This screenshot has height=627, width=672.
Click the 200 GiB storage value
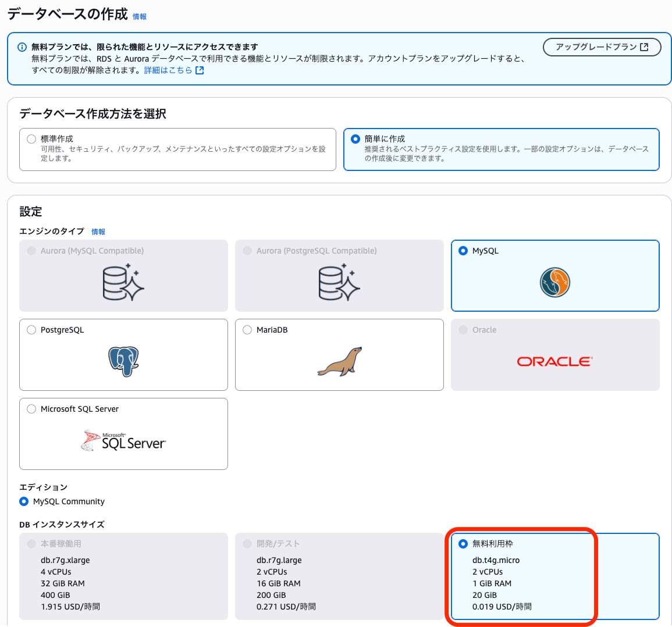pyautogui.click(x=271, y=595)
